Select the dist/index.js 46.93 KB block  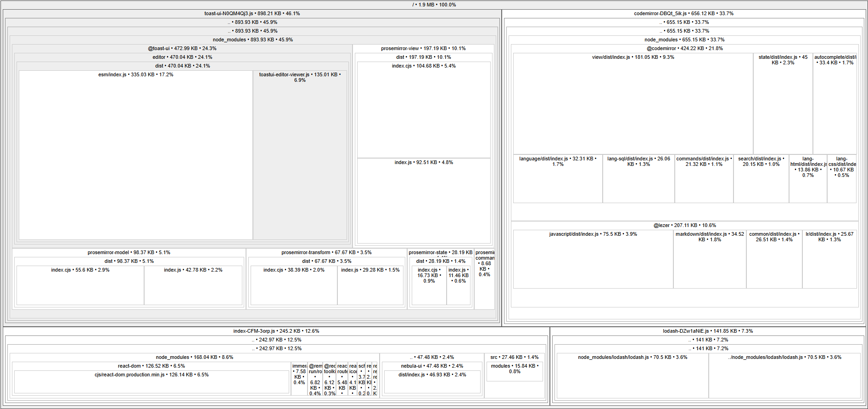click(x=432, y=382)
